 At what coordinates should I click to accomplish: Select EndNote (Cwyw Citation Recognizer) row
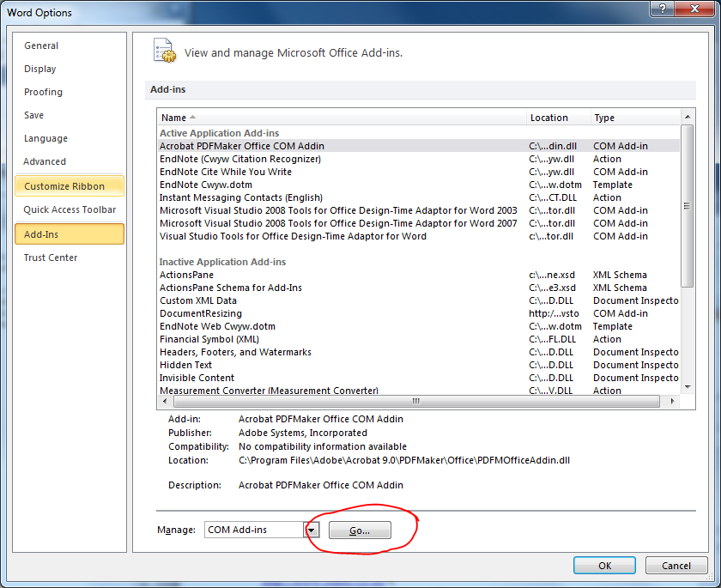[x=419, y=159]
